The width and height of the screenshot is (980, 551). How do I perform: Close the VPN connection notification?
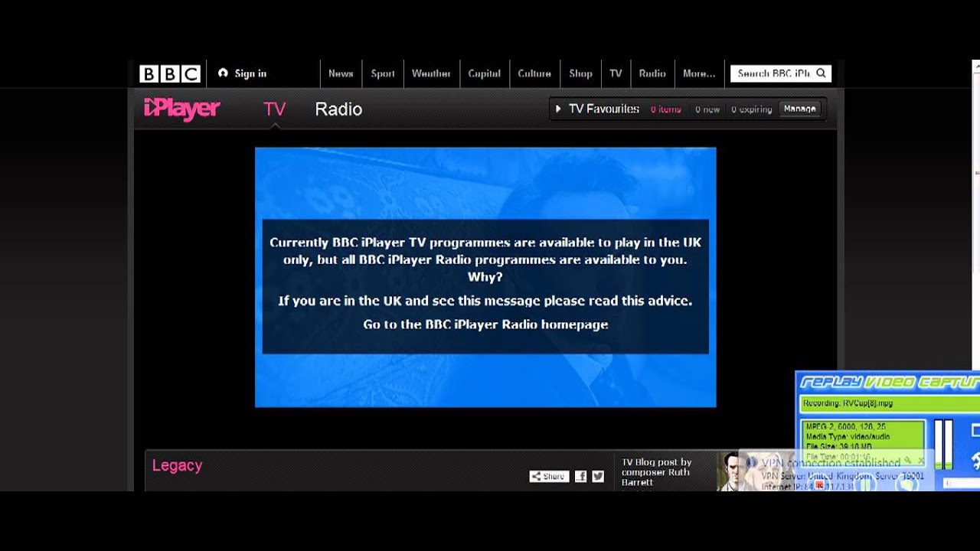(x=921, y=461)
